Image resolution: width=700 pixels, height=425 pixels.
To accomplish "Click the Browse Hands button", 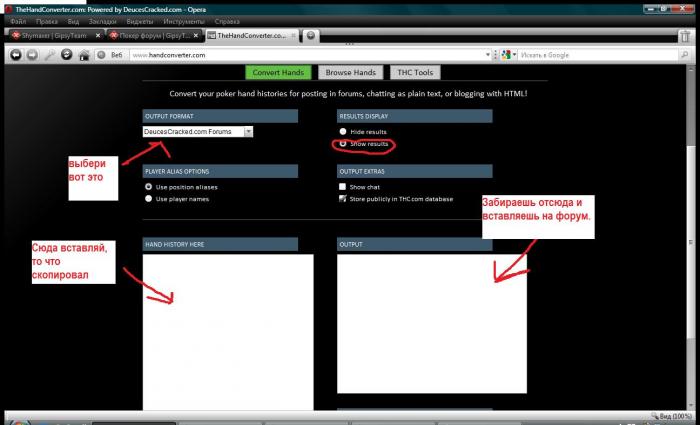I will (x=350, y=72).
